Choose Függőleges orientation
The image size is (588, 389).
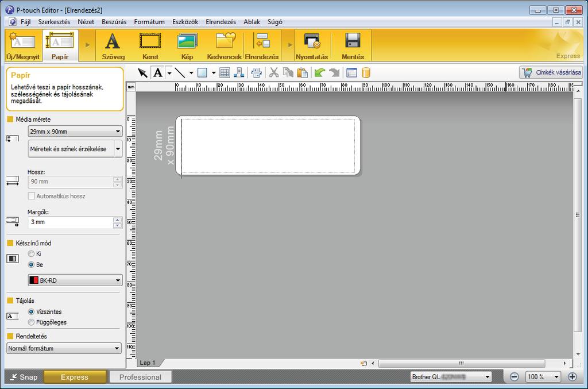pyautogui.click(x=31, y=322)
